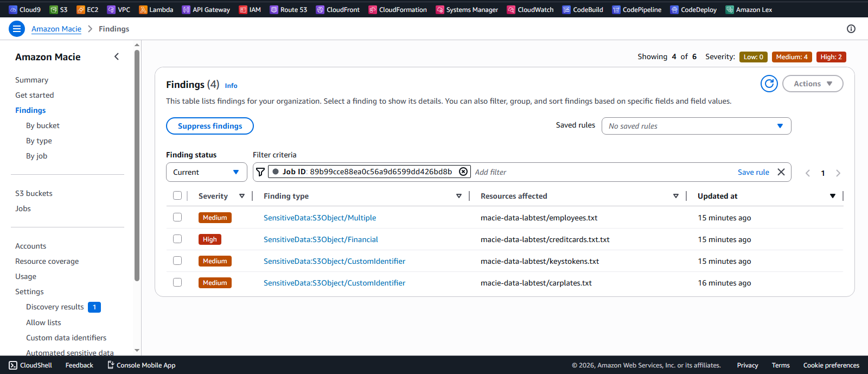View findings By job
This screenshot has width=868, height=374.
click(x=37, y=156)
